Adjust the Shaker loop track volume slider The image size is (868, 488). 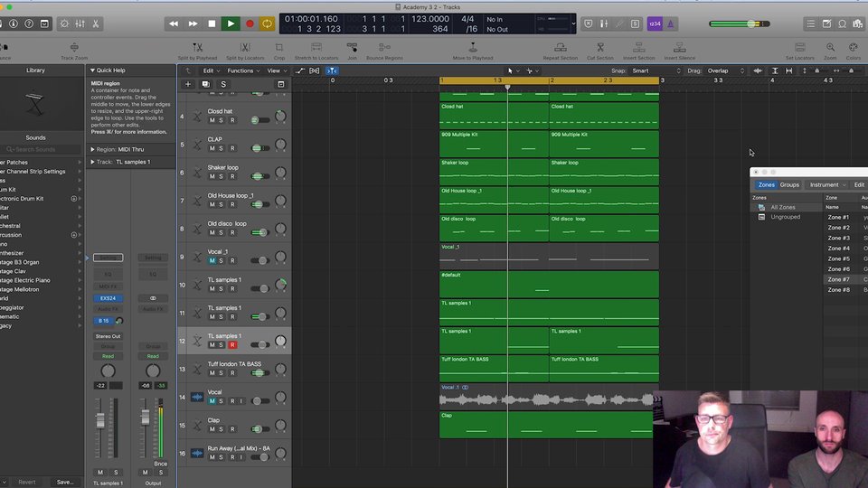260,176
